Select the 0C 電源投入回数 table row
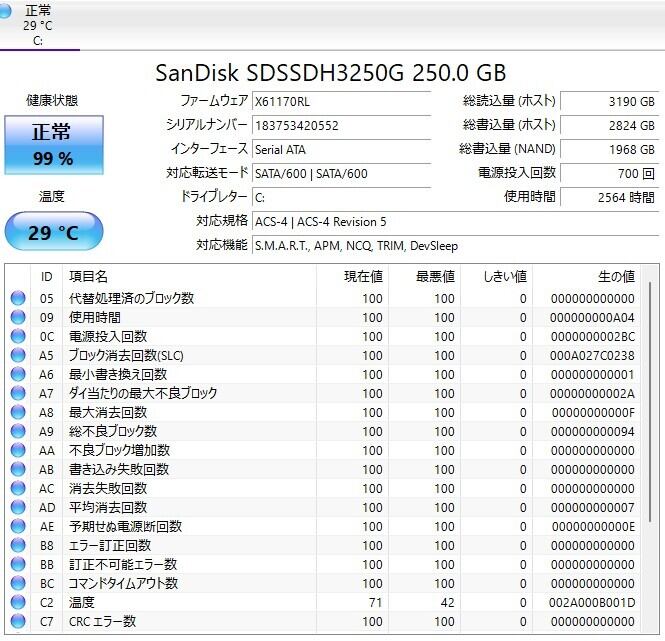Image resolution: width=665 pixels, height=641 pixels. point(300,336)
